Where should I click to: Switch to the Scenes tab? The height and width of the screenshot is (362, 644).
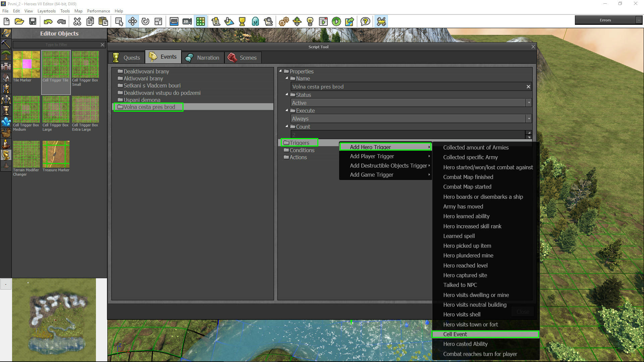coord(243,57)
